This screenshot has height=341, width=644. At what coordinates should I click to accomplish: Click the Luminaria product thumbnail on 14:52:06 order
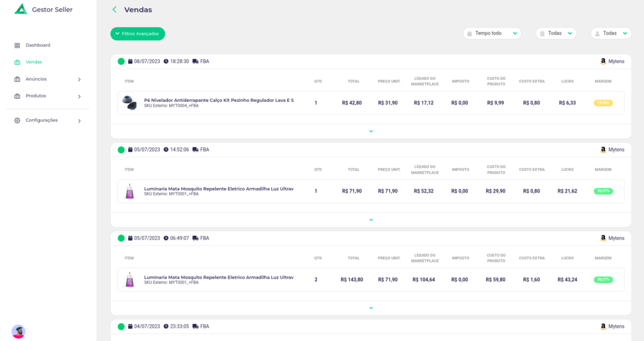pos(130,191)
